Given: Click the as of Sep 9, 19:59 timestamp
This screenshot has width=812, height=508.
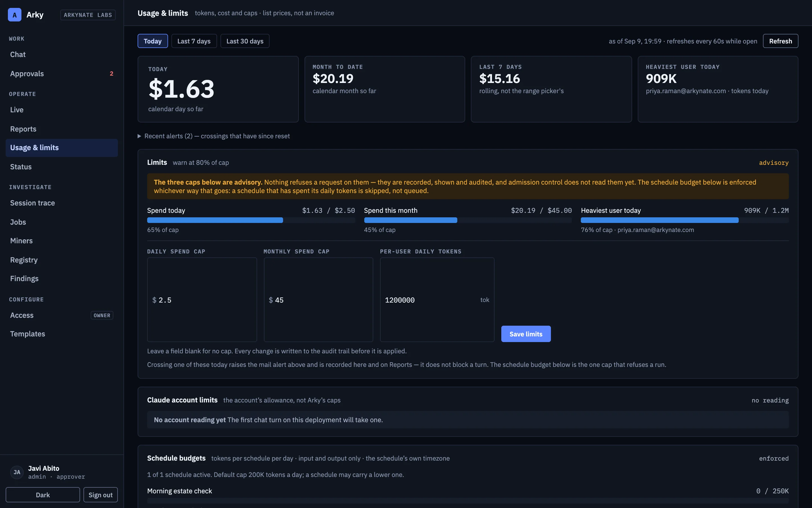Looking at the screenshot, I should coord(635,41).
